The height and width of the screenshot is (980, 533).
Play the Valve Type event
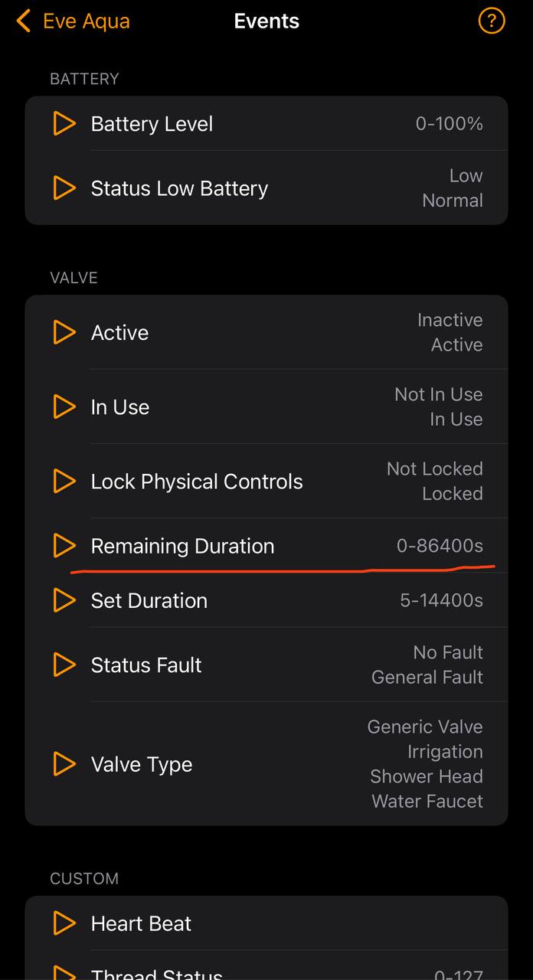click(x=64, y=763)
